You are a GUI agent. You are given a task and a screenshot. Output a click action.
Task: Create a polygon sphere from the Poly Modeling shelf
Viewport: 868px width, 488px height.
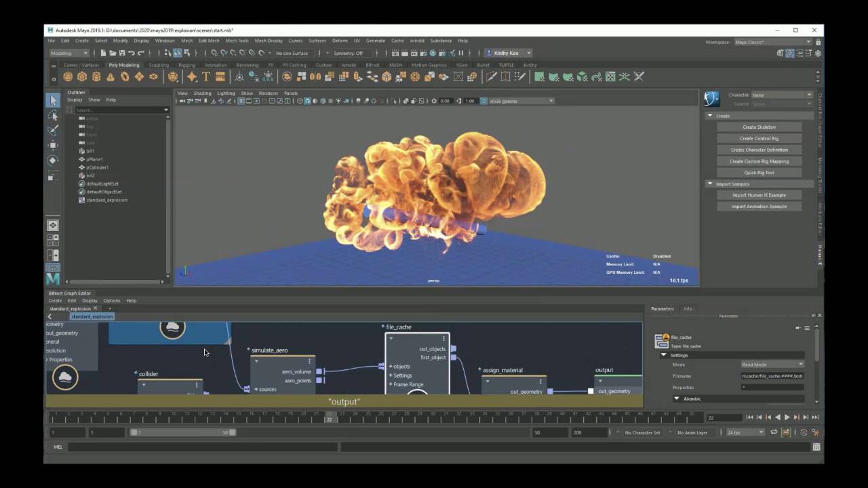(x=67, y=77)
